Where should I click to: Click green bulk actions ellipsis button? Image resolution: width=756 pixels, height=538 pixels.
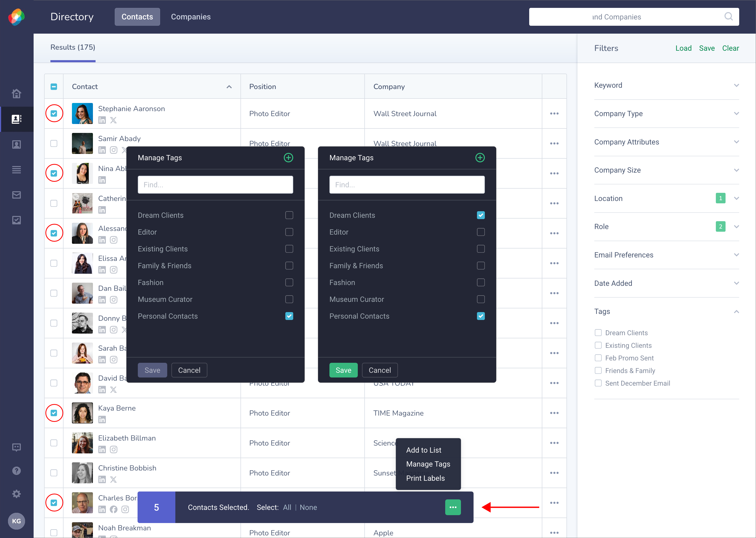[x=453, y=507]
